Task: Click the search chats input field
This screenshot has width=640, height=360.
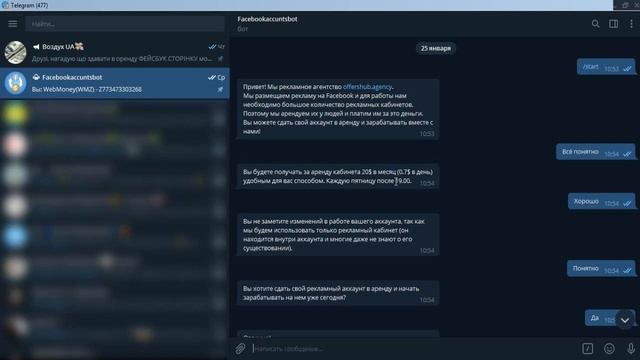Action: click(125, 24)
